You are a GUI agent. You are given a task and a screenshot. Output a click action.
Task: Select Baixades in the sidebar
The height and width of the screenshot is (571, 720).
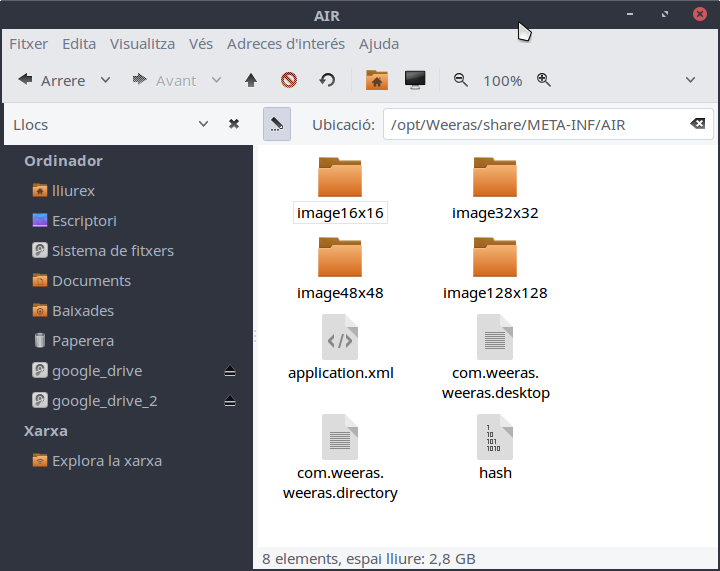click(82, 311)
